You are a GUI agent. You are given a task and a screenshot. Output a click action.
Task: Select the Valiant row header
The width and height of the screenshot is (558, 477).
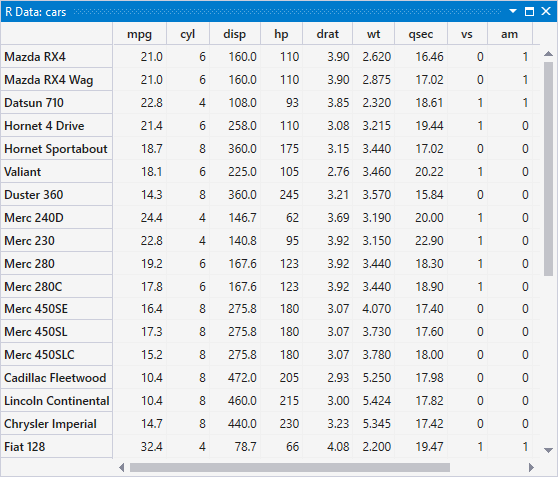(57, 172)
